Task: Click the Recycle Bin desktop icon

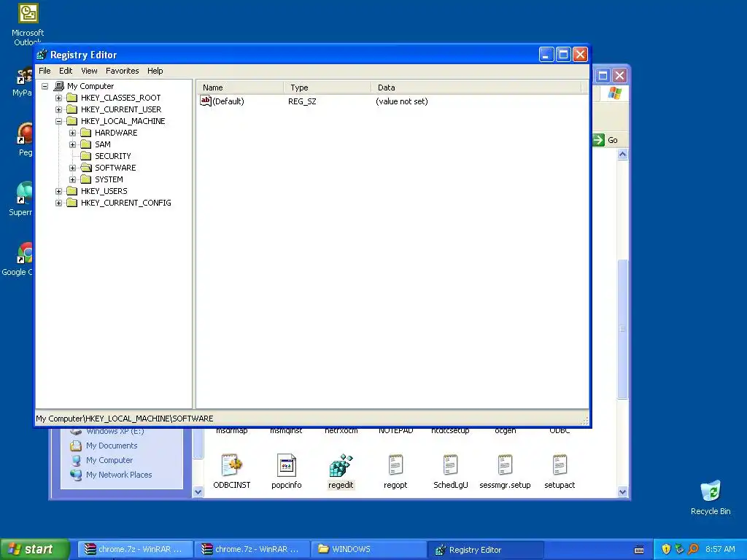Action: (711, 491)
